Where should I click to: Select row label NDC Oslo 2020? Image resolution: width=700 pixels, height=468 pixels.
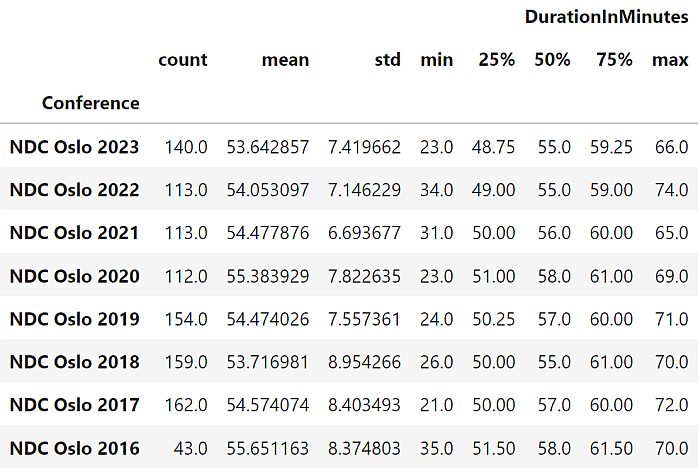[75, 276]
